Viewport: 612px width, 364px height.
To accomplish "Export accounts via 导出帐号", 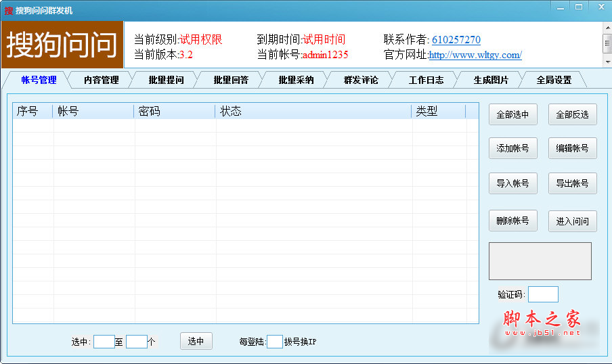I will click(x=572, y=183).
